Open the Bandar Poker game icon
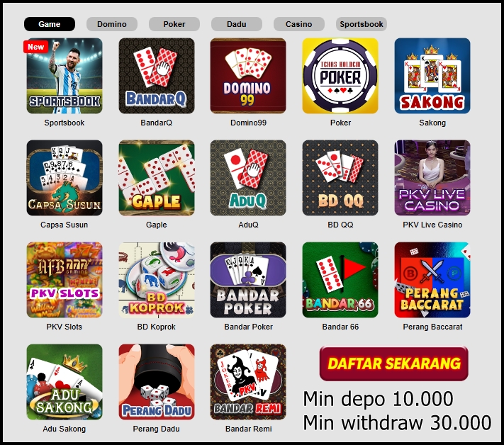 (x=248, y=280)
